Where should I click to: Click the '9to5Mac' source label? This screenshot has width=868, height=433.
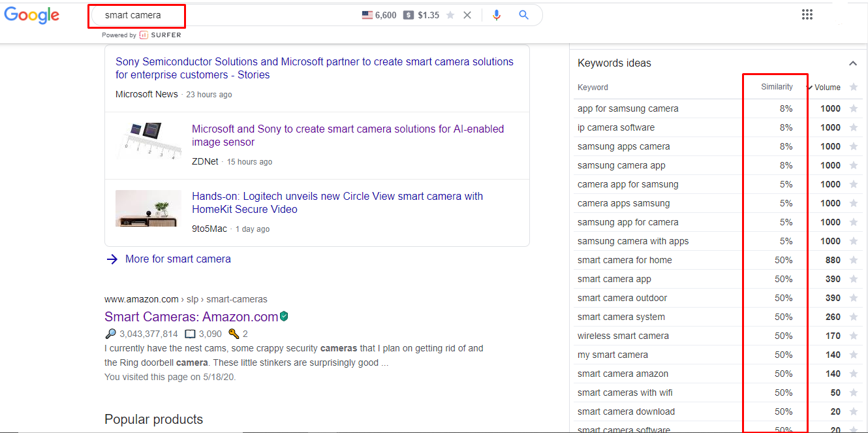[x=209, y=229]
